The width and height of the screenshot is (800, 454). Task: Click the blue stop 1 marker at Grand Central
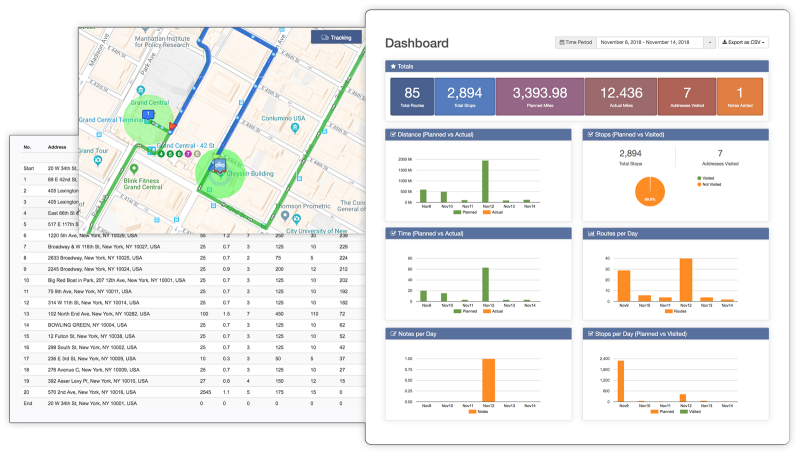click(x=148, y=115)
